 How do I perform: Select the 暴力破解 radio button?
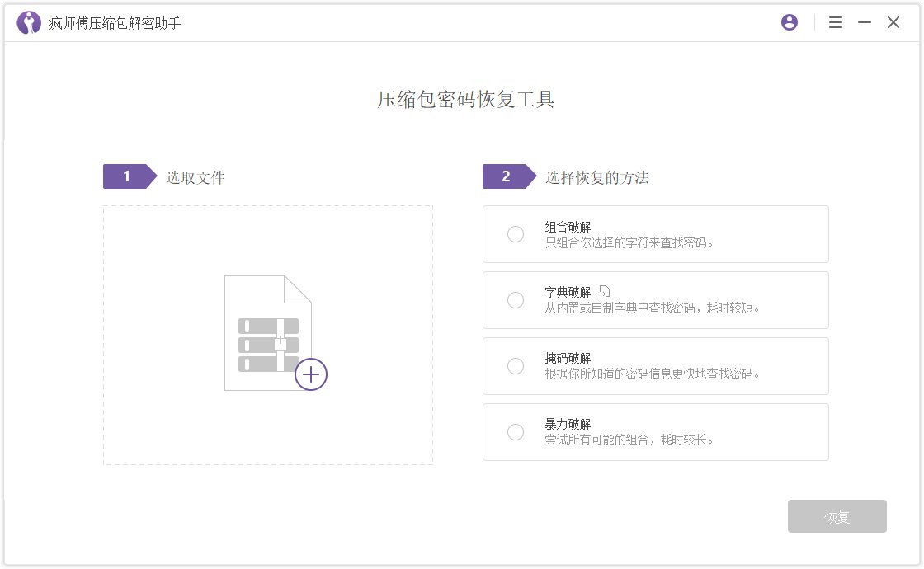pos(516,432)
